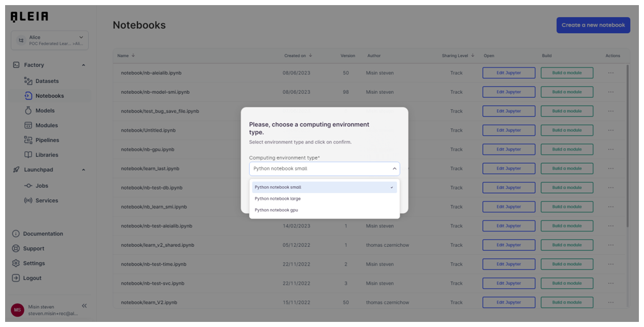Viewport: 644px width, 327px height.
Task: Collapse the Launchpad section
Action: click(83, 170)
